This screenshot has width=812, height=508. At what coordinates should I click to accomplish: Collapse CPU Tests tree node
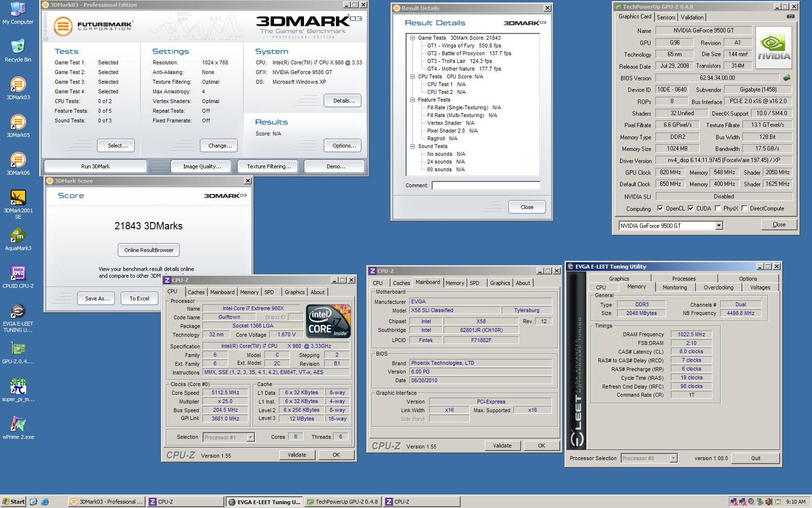coord(413,77)
